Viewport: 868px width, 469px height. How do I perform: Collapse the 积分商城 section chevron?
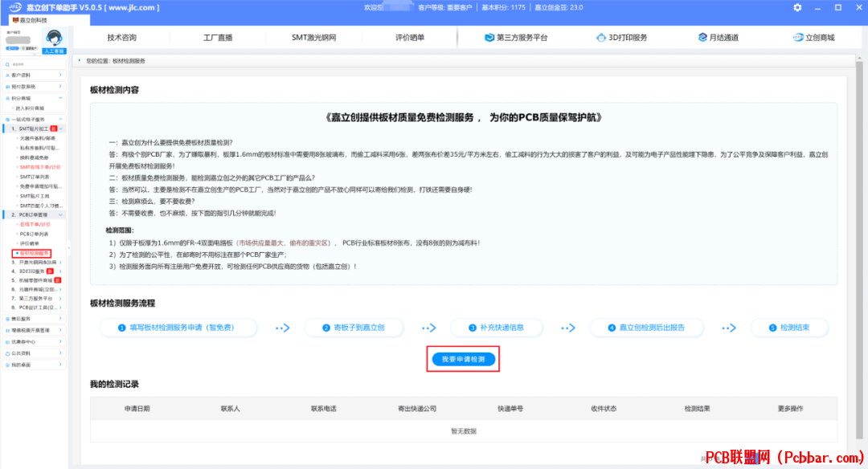[x=60, y=98]
